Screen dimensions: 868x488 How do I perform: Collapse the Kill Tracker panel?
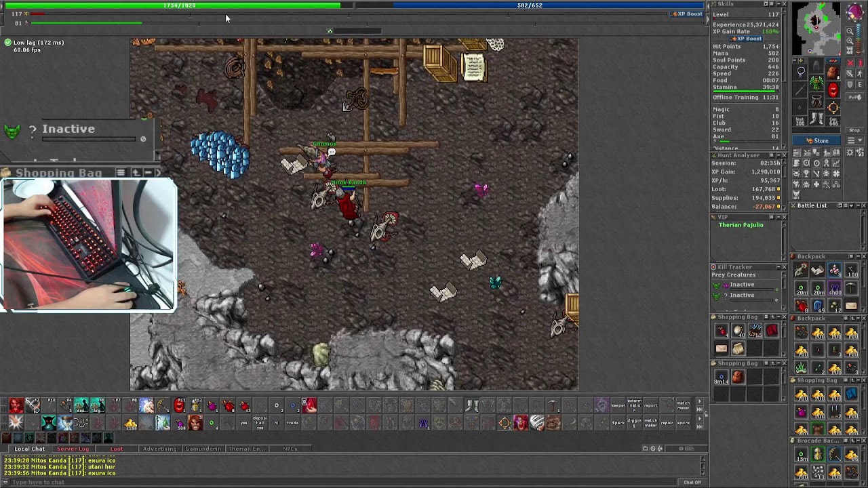[x=778, y=267]
